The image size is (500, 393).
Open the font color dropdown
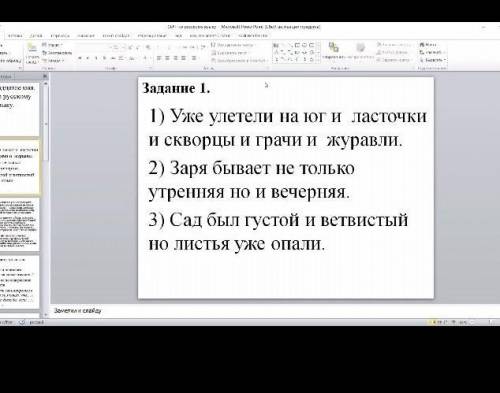pyautogui.click(x=146, y=58)
